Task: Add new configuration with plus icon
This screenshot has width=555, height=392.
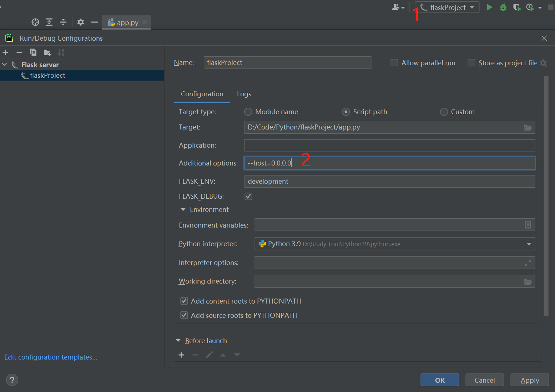Action: point(5,53)
